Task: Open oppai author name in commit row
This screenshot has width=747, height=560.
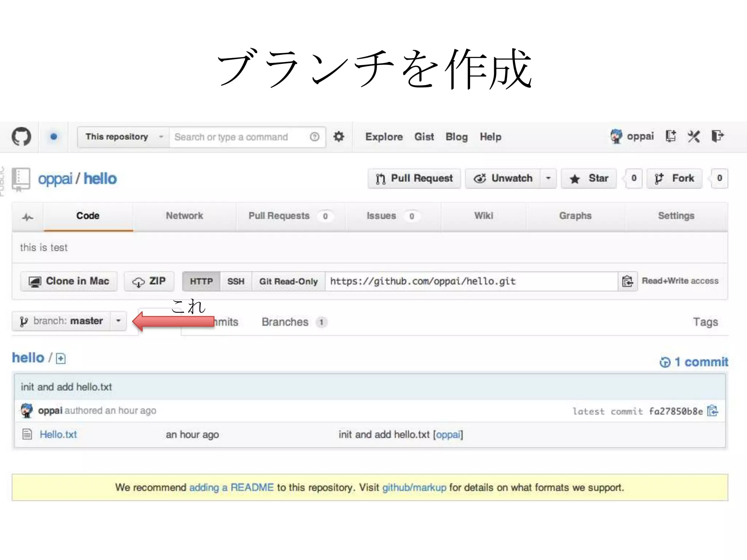Action: click(x=50, y=411)
